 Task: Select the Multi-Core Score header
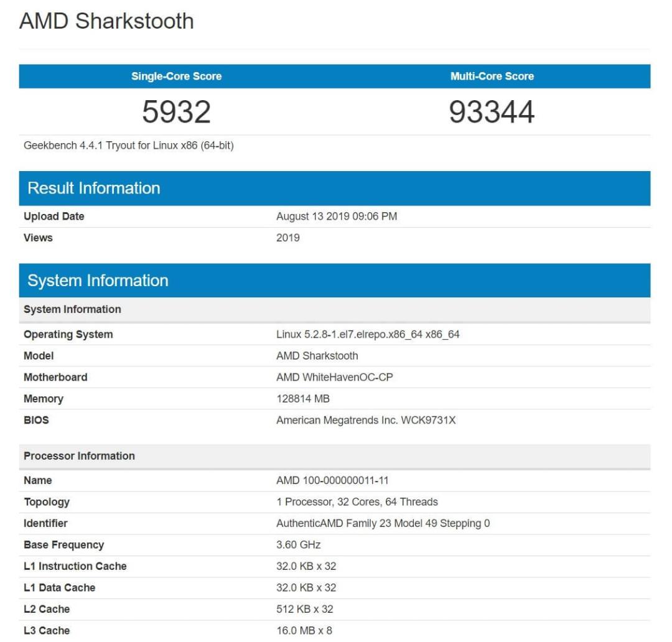coord(492,77)
